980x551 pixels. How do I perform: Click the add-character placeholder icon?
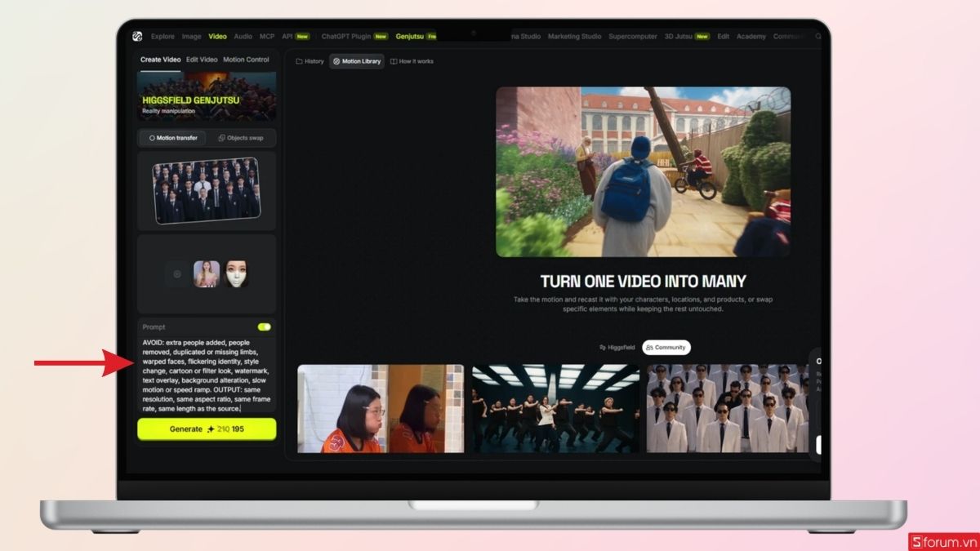tap(176, 274)
